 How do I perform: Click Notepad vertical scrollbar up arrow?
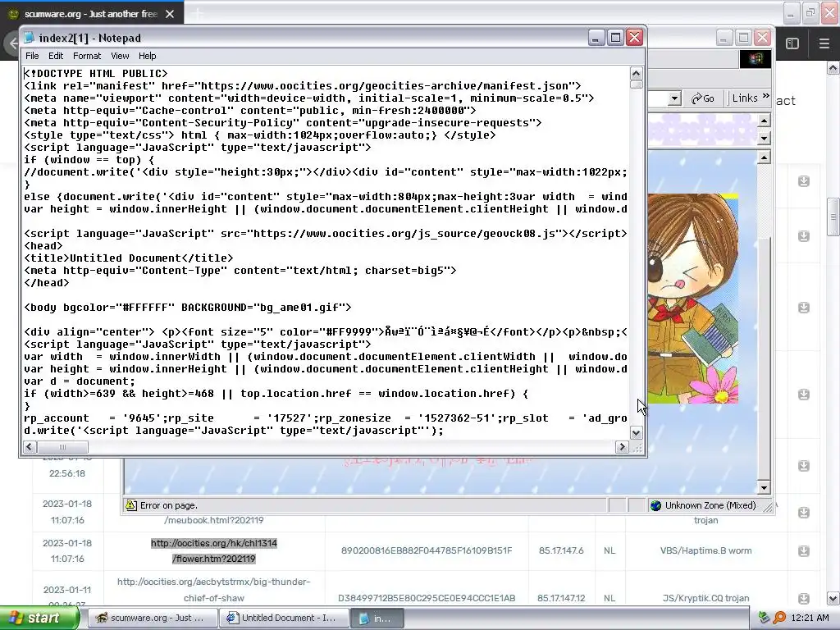point(636,73)
